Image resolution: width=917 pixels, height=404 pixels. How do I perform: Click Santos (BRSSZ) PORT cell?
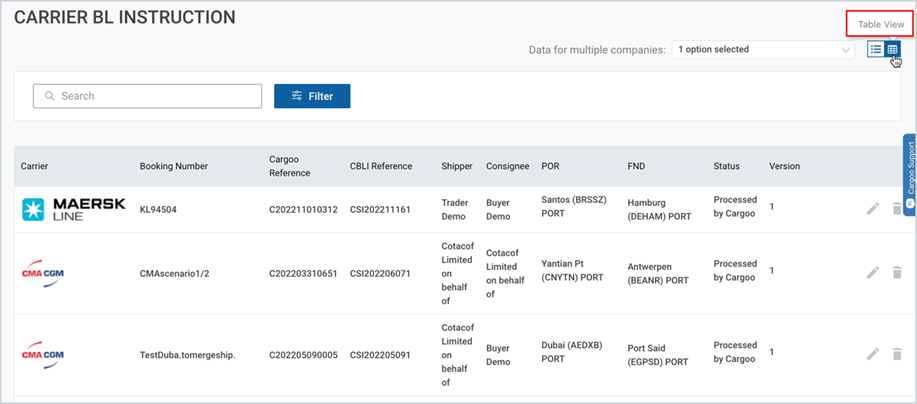point(574,206)
